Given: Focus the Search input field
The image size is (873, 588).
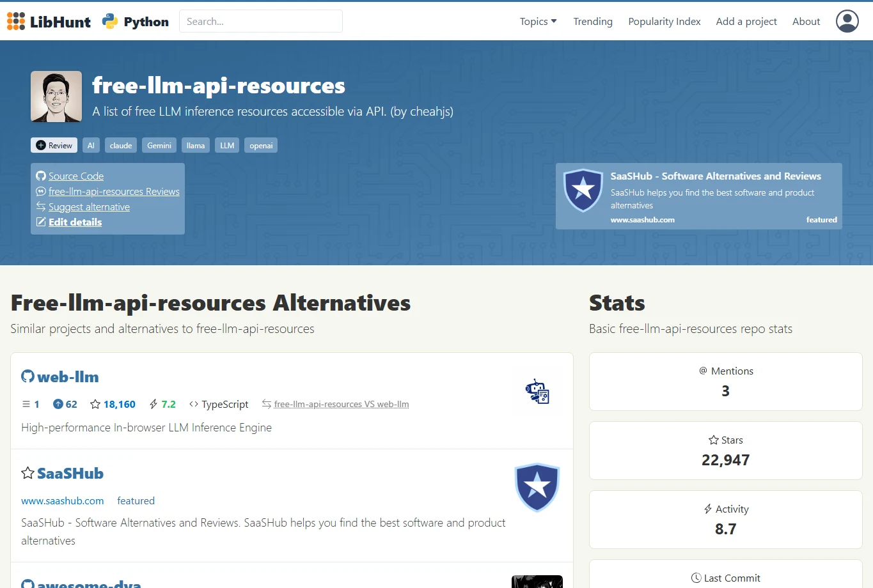Looking at the screenshot, I should (261, 21).
